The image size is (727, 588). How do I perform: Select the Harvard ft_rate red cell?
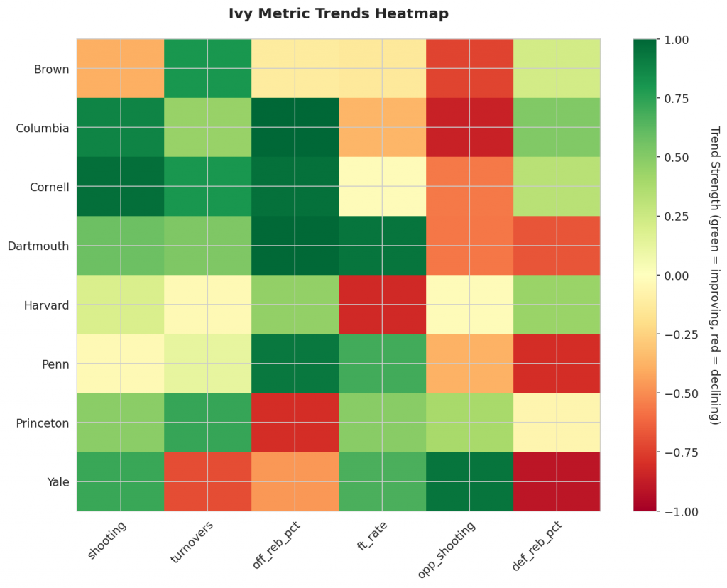tap(382, 305)
